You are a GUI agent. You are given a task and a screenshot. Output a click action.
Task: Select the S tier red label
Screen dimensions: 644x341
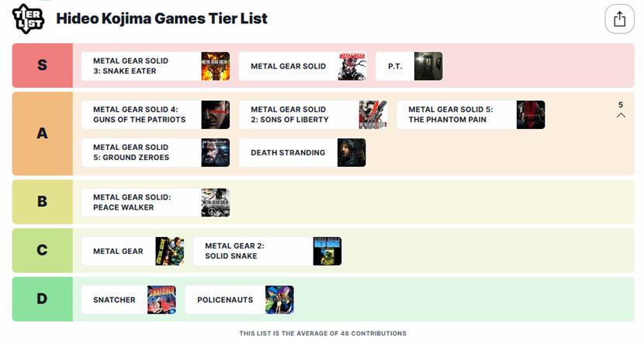point(43,65)
